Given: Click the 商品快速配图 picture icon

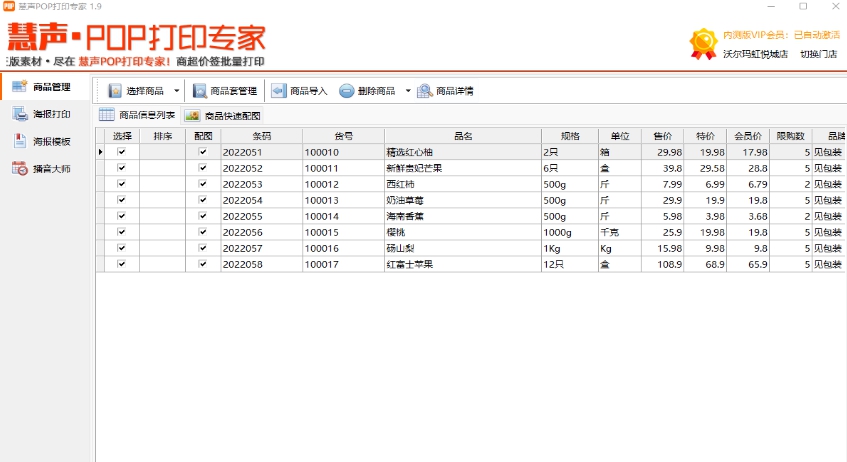Looking at the screenshot, I should point(192,115).
